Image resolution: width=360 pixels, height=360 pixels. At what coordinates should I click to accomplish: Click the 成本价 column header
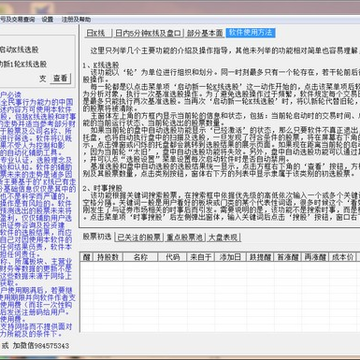342,257
